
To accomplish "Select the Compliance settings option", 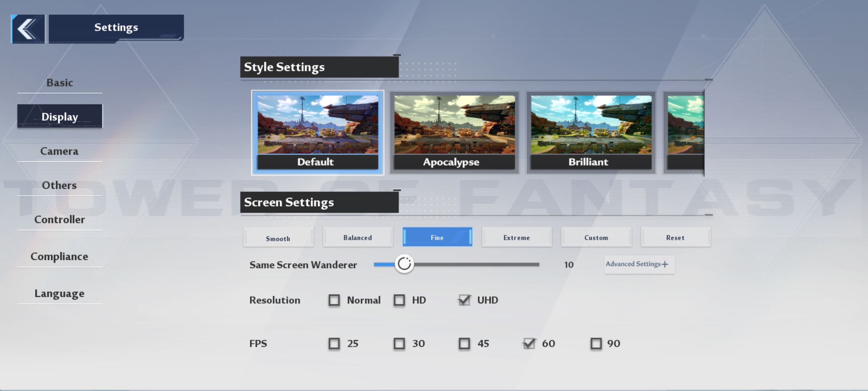I will [59, 256].
